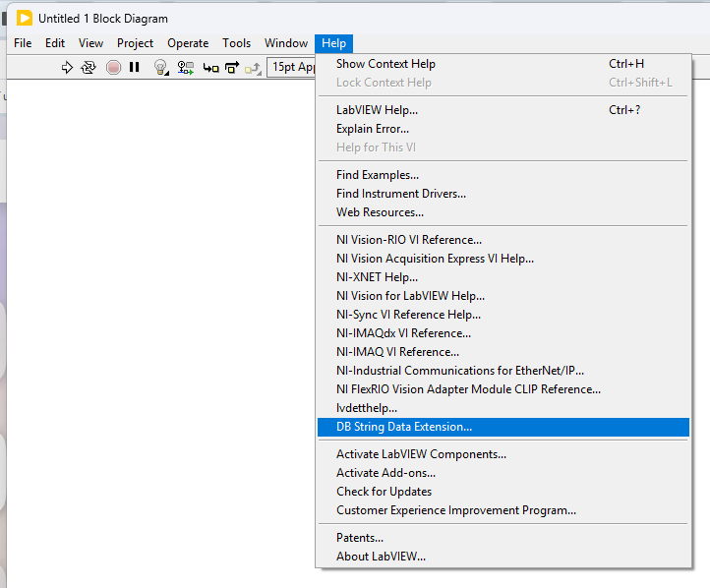
Task: Open the Window menu
Action: pos(286,43)
